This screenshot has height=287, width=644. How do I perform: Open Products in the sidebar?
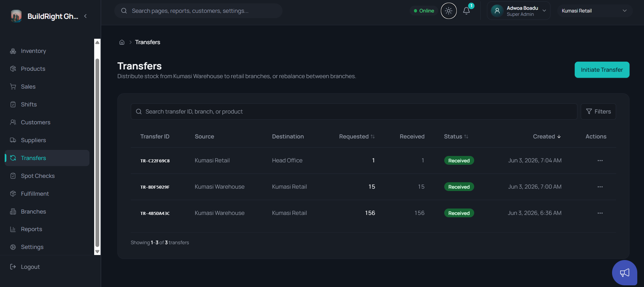point(47,69)
